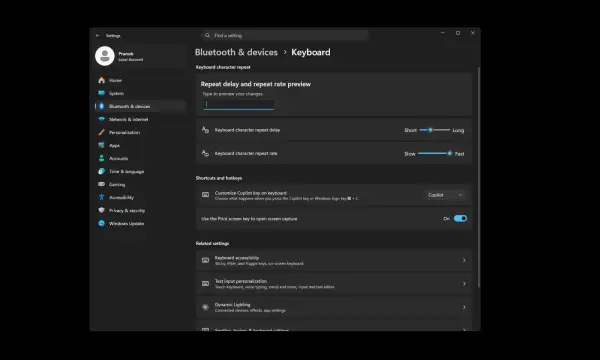Click the 'Keyboard character repeat' heading
Image resolution: width=600 pixels, height=360 pixels.
pos(223,67)
